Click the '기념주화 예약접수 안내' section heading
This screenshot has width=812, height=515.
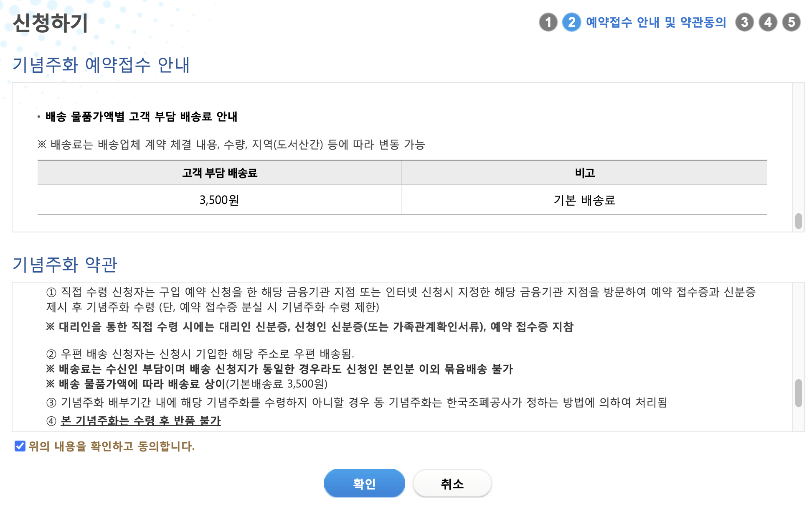point(101,65)
